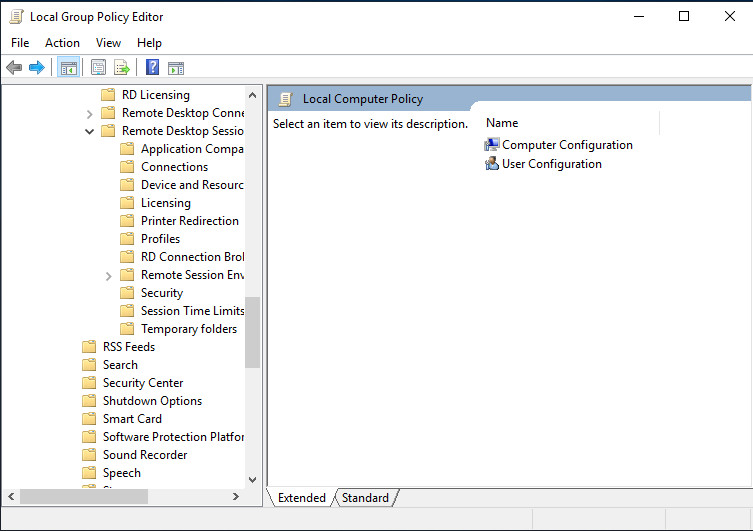Image resolution: width=753 pixels, height=531 pixels.
Task: Select Computer Configuration in the right pane
Action: pyautogui.click(x=566, y=145)
